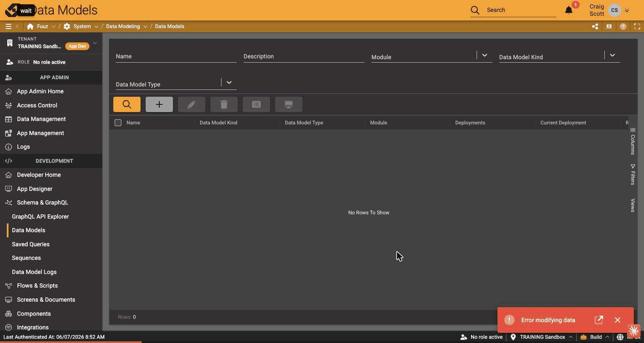Click Data Modeling breadcrumb link

123,26
